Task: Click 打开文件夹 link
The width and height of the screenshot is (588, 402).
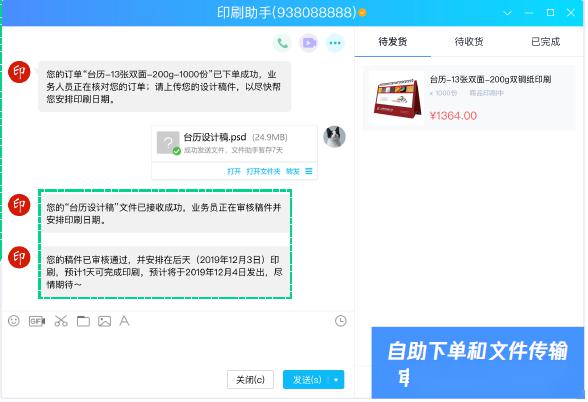Action: click(263, 171)
